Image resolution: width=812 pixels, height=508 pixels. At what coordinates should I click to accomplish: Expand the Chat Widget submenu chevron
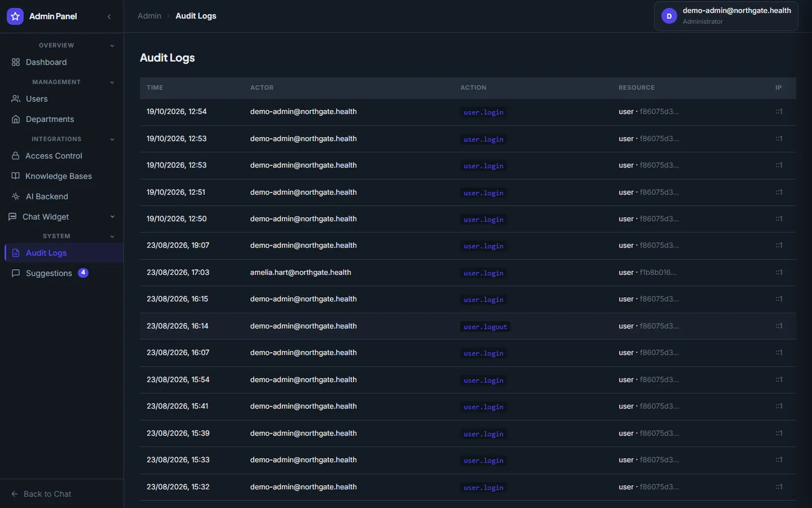click(112, 216)
